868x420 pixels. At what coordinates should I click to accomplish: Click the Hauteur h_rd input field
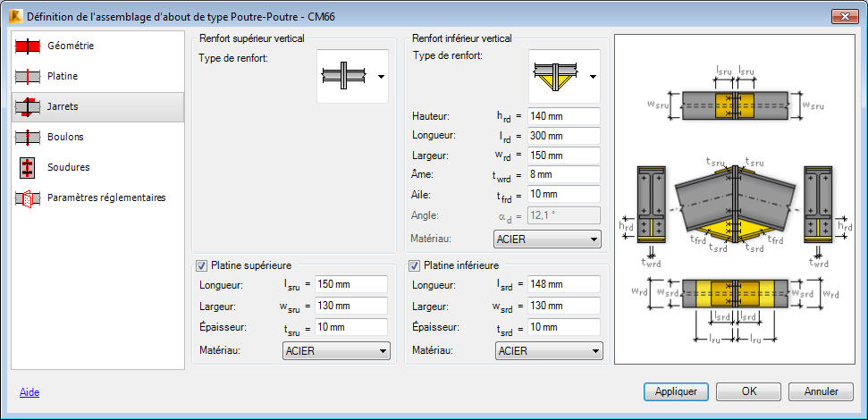pos(564,117)
